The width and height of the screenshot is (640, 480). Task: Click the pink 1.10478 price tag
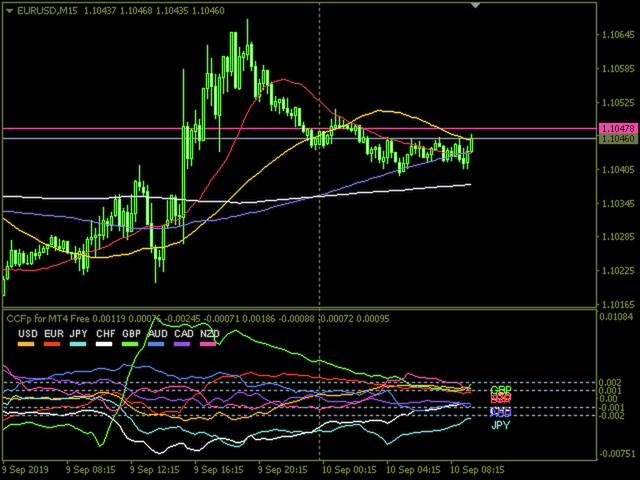(616, 129)
